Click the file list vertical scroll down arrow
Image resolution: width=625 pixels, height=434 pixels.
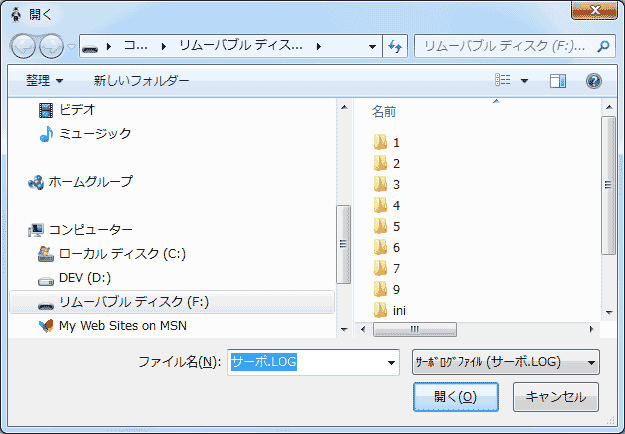click(x=609, y=312)
